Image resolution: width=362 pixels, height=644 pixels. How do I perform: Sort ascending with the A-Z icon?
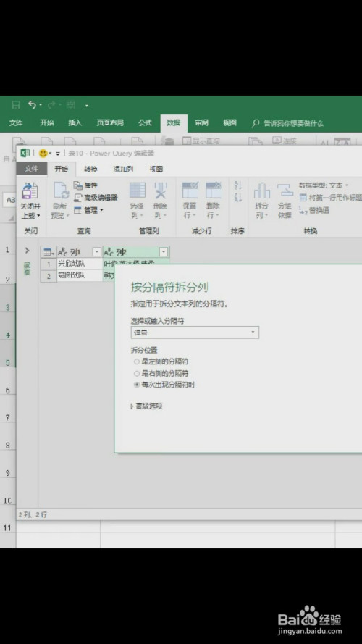coord(237,185)
